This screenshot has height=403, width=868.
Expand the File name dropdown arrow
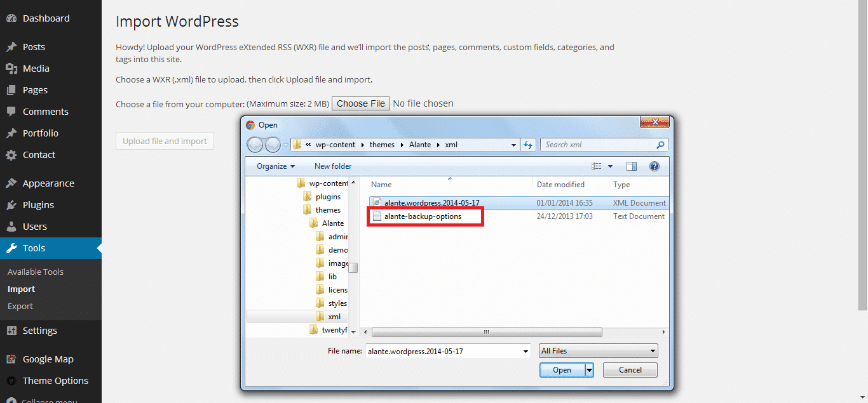(526, 351)
